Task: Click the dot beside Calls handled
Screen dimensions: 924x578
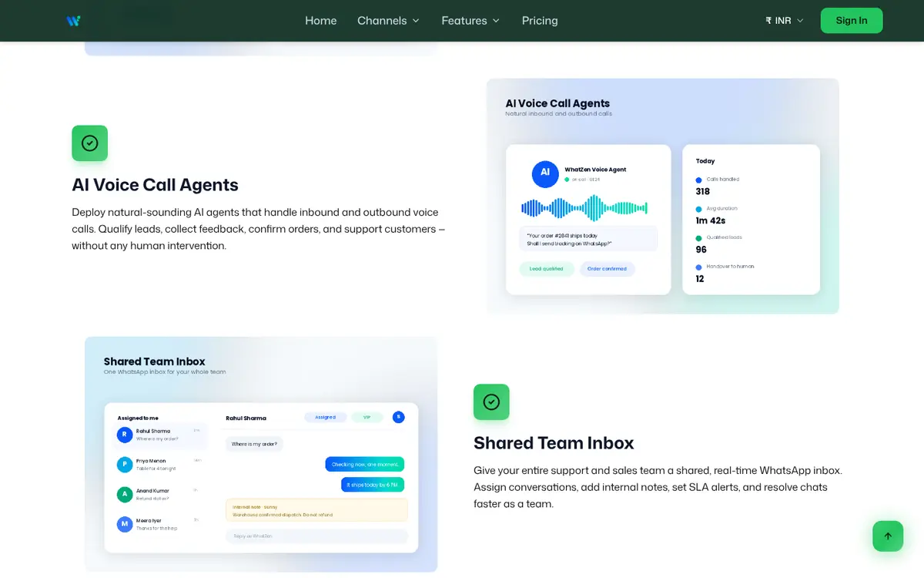Action: coord(699,180)
